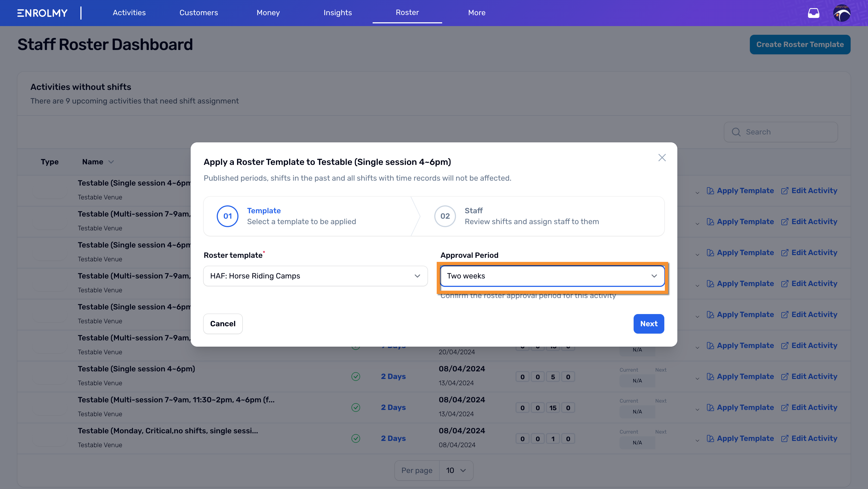This screenshot has width=868, height=489.
Task: Click the Enrolmy inbox notification icon
Action: click(x=813, y=13)
